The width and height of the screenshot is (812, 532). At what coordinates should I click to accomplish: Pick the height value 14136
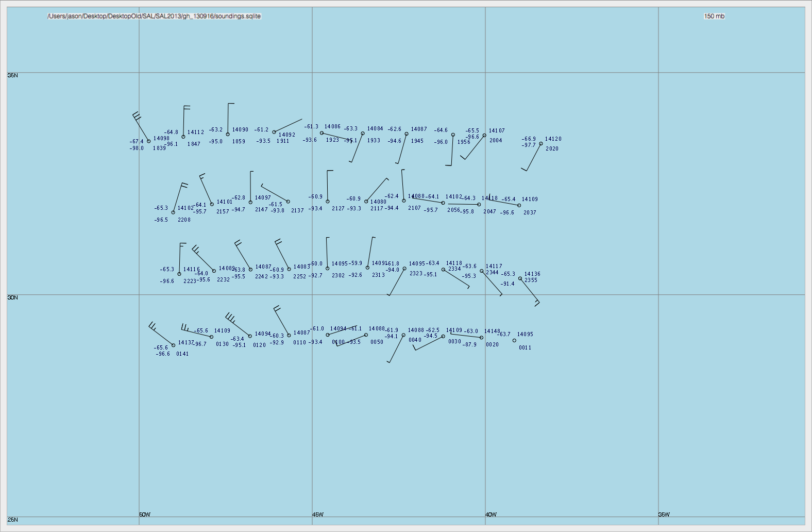tap(532, 274)
